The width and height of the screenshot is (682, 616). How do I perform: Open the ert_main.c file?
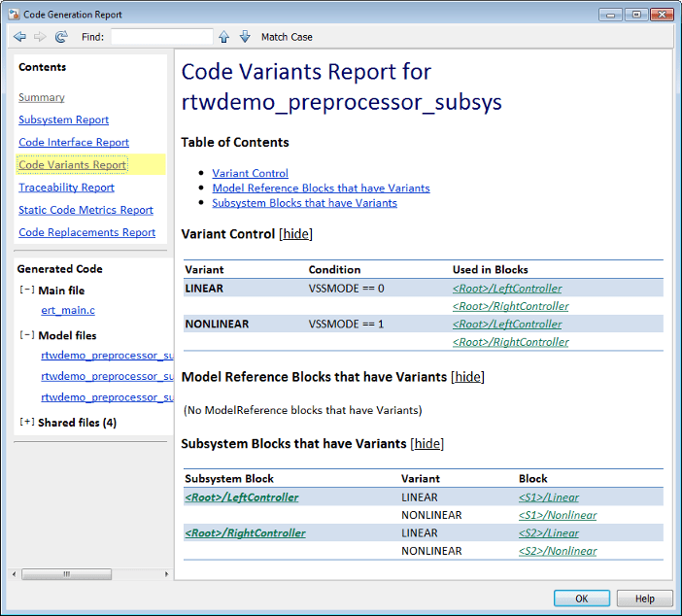click(68, 310)
